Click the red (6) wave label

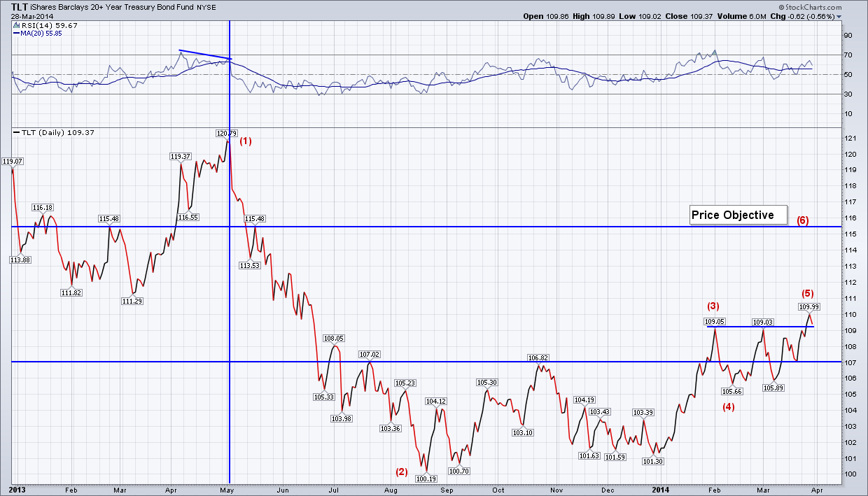click(x=803, y=220)
